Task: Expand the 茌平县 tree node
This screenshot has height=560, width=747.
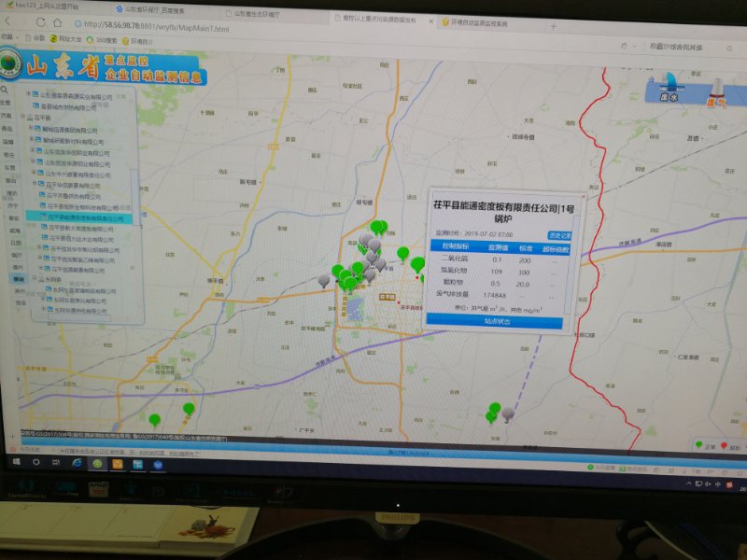Action: click(x=30, y=119)
